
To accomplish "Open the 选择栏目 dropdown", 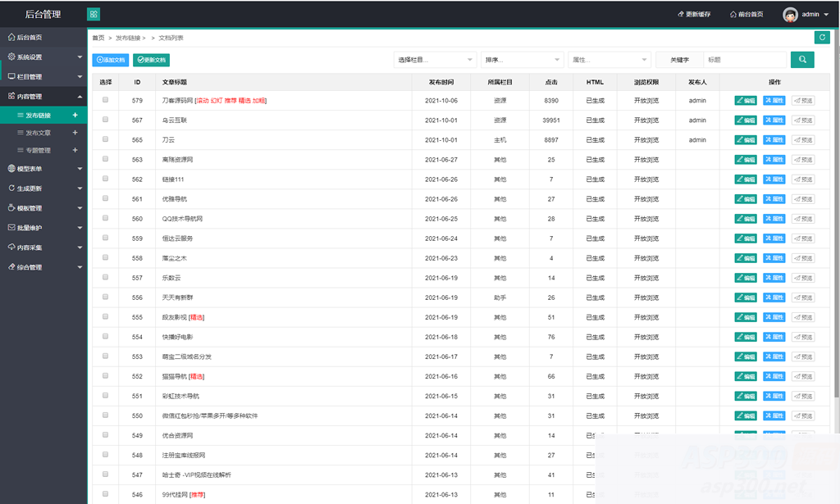I will tap(435, 60).
